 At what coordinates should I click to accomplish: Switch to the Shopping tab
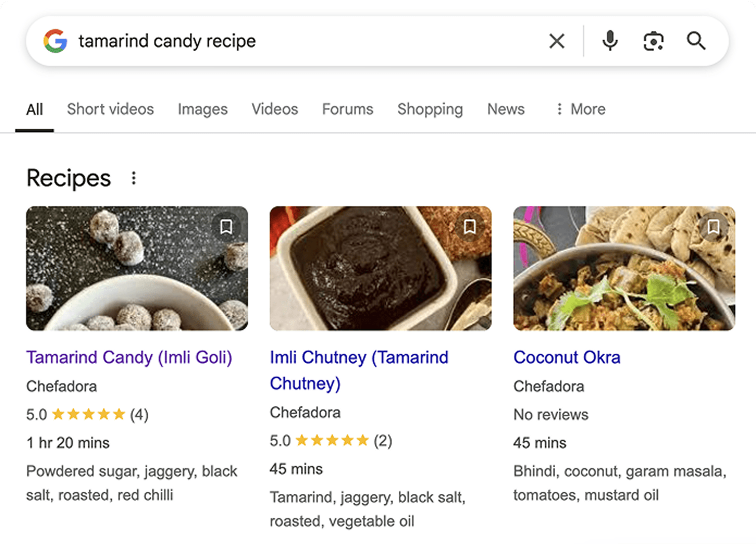tap(430, 109)
